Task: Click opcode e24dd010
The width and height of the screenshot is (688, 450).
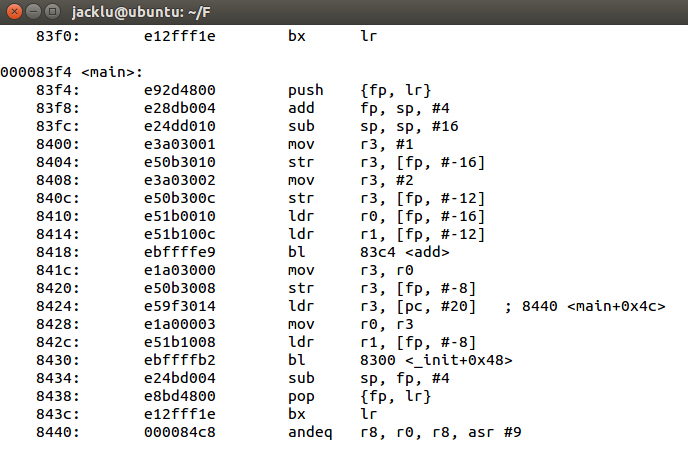Action: 179,126
